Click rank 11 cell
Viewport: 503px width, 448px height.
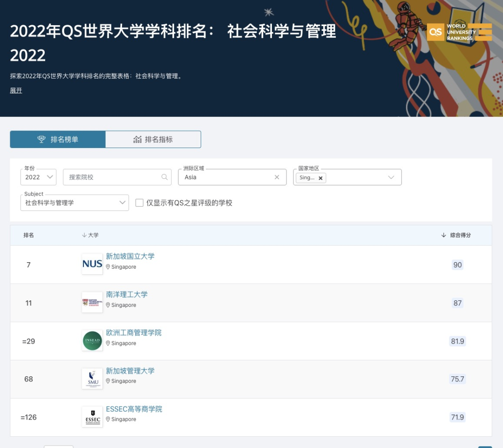(x=28, y=303)
